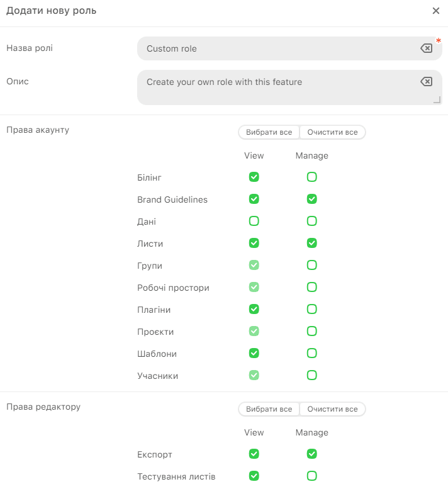Image resolution: width=448 pixels, height=489 pixels.
Task: Enable Manage permission for Білінг
Action: 312,177
